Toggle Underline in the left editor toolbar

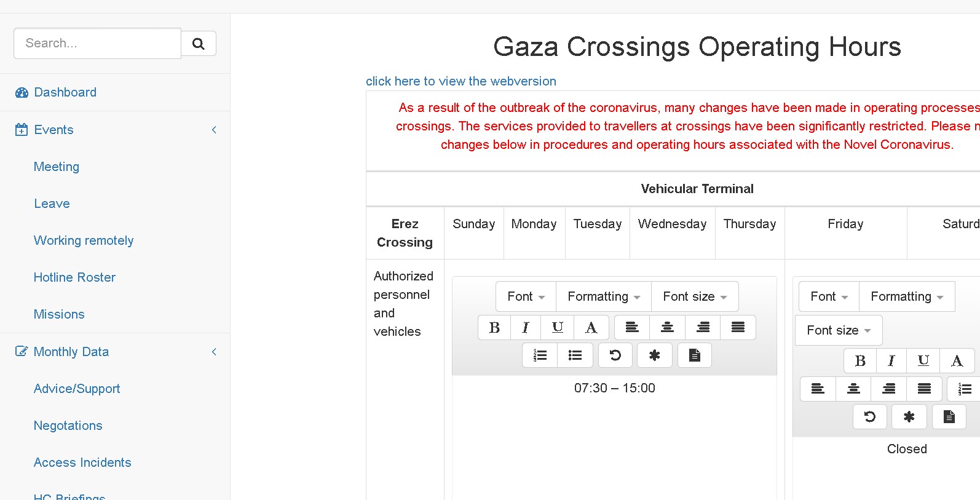[558, 328]
